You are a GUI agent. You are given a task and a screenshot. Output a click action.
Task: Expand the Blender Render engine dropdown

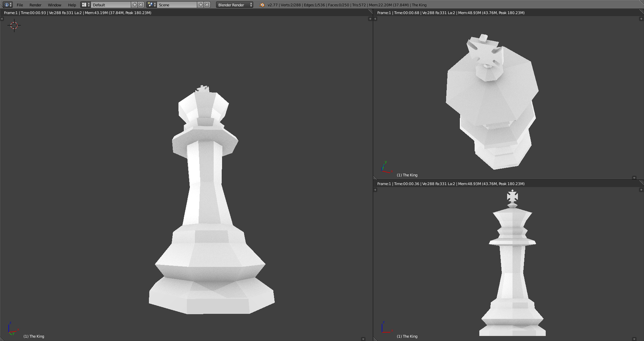(235, 5)
